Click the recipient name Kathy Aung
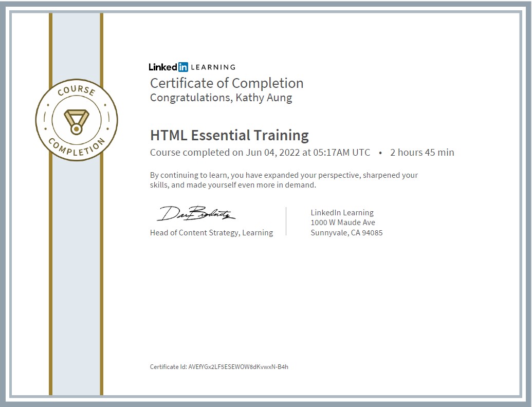The height and width of the screenshot is (407, 532). (x=264, y=98)
